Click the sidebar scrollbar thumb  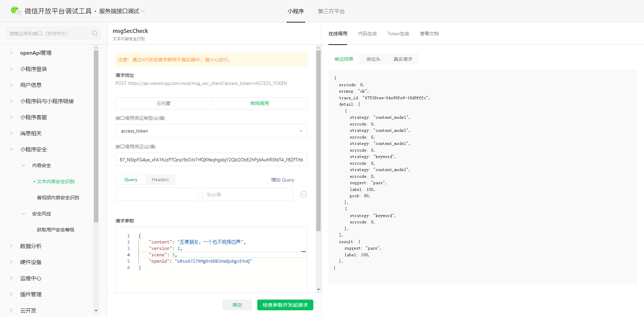pyautogui.click(x=96, y=136)
